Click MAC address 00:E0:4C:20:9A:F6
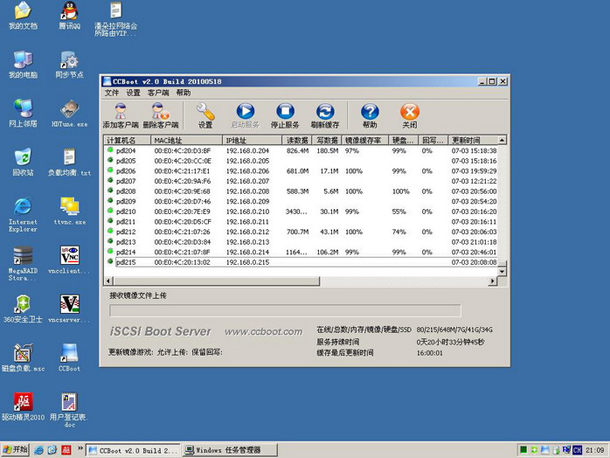Image resolution: width=610 pixels, height=458 pixels. coord(182,181)
